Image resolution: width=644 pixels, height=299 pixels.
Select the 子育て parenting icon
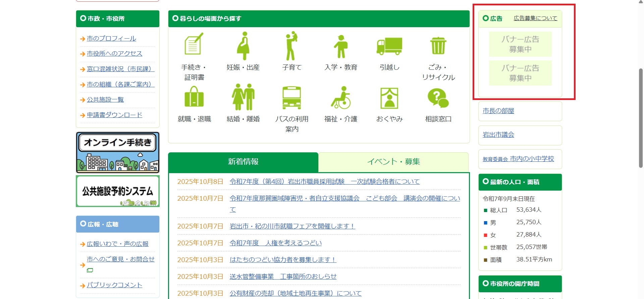click(291, 46)
